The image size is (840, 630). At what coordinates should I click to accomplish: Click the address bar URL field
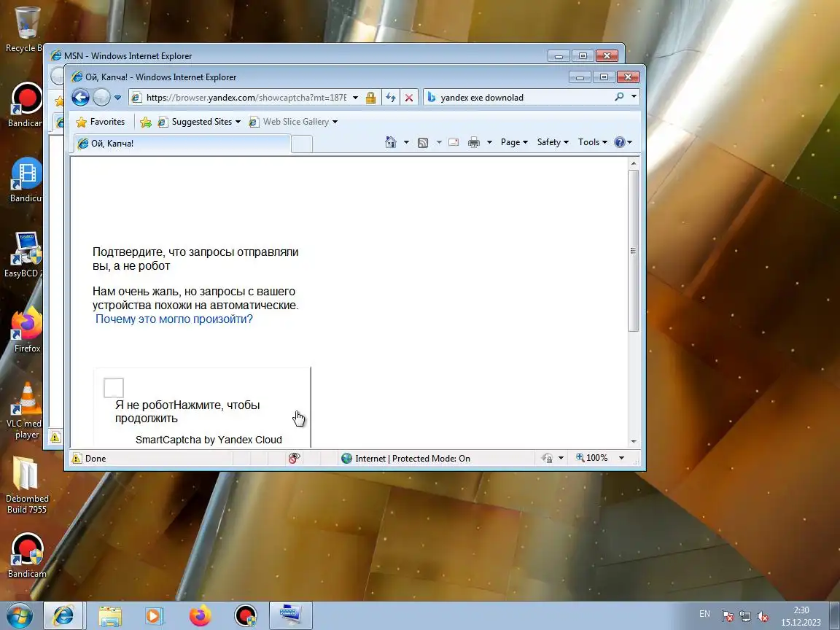pyautogui.click(x=240, y=98)
